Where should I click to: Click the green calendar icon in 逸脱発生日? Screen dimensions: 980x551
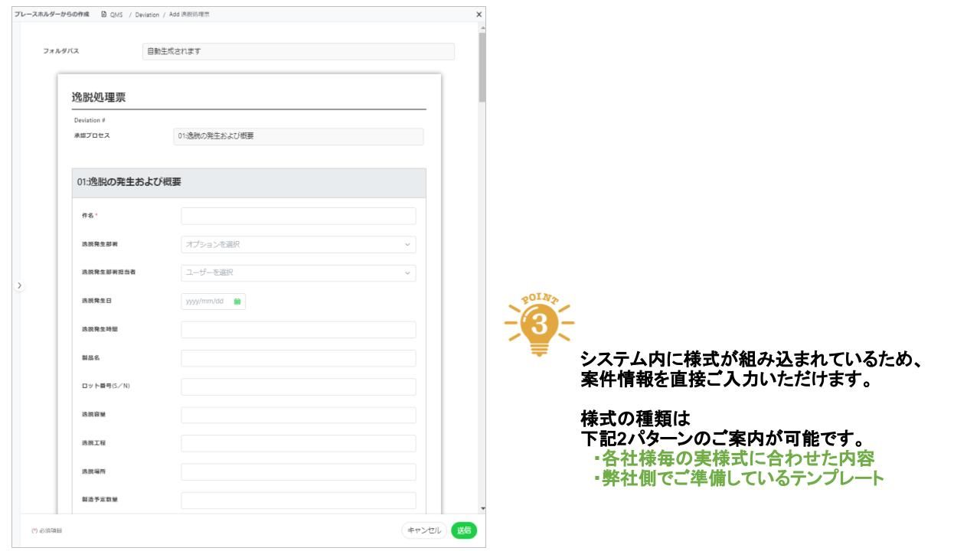coord(237,302)
